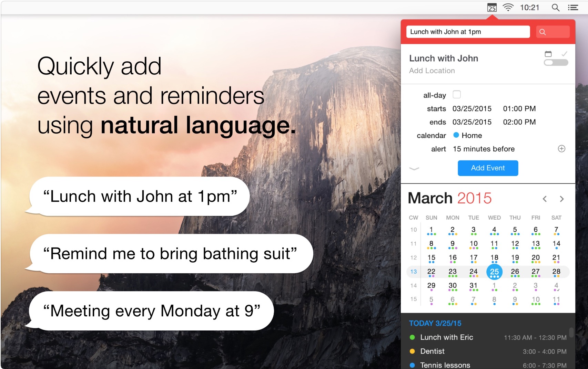Open the Fantastical calendar menu bar icon
This screenshot has width=588, height=369.
click(x=492, y=8)
